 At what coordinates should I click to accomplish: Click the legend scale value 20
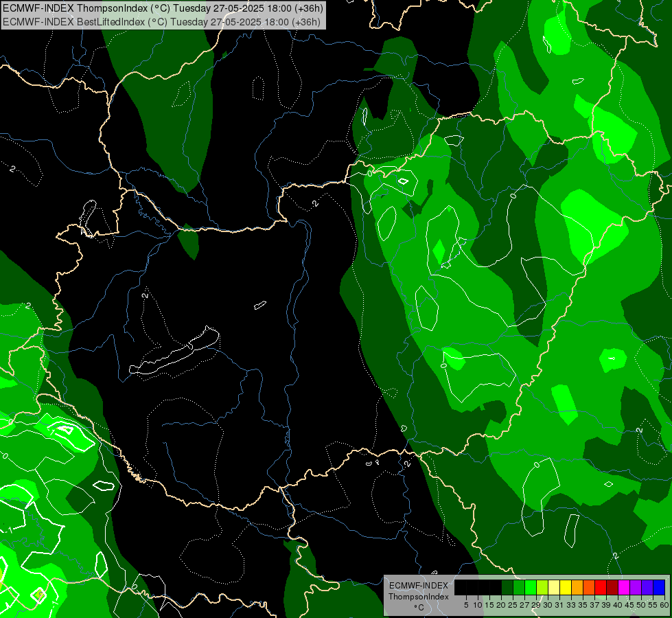[501, 605]
